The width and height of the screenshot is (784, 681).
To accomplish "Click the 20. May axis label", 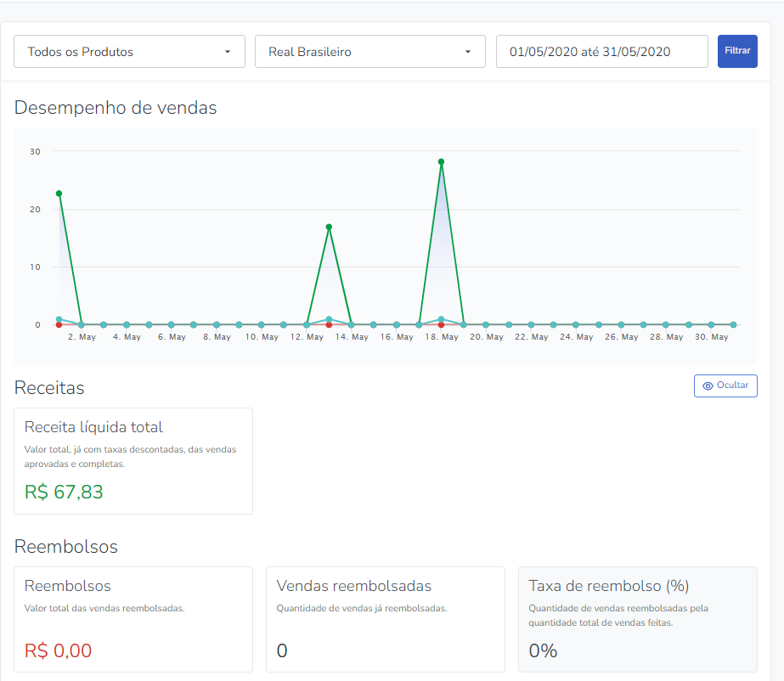I will tap(487, 337).
